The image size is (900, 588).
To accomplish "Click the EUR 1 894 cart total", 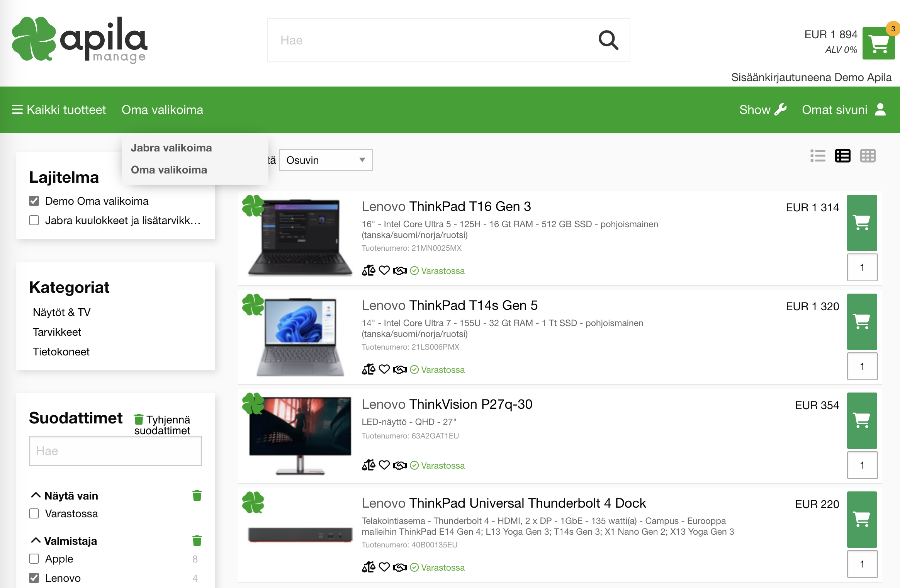I will (x=831, y=34).
